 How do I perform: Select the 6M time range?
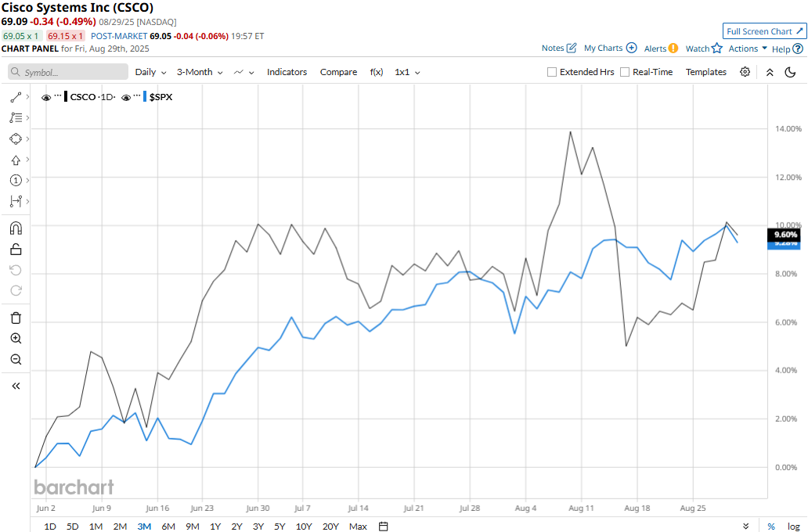click(x=168, y=527)
